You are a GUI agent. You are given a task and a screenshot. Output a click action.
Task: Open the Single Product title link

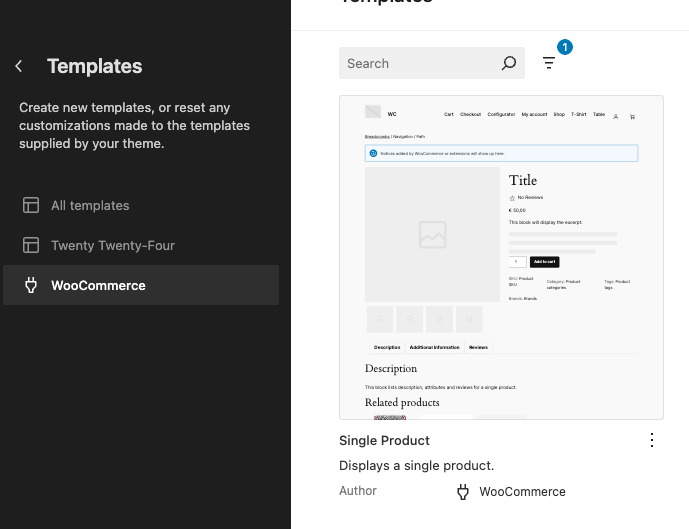384,441
